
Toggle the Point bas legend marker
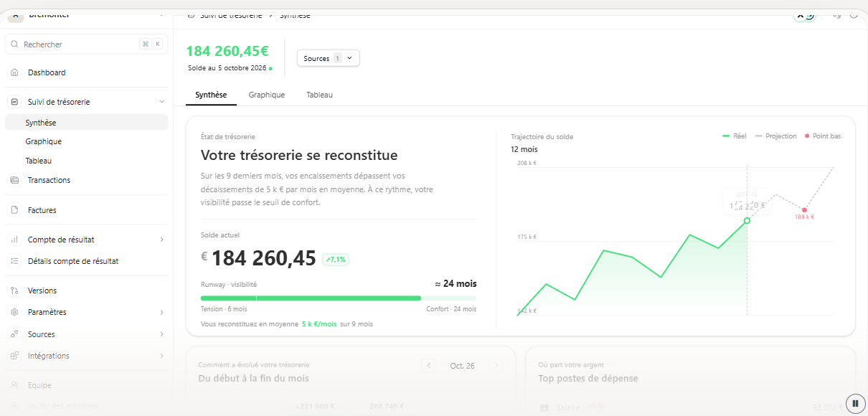822,136
